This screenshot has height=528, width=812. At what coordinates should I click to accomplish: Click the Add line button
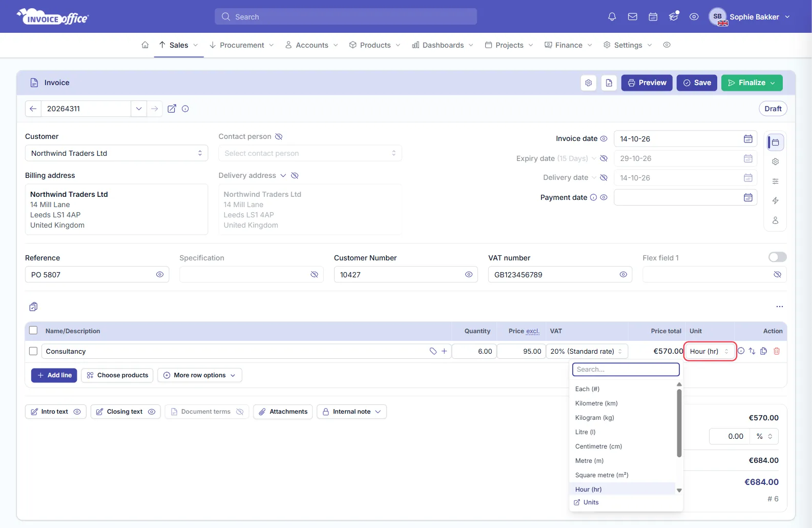point(54,375)
